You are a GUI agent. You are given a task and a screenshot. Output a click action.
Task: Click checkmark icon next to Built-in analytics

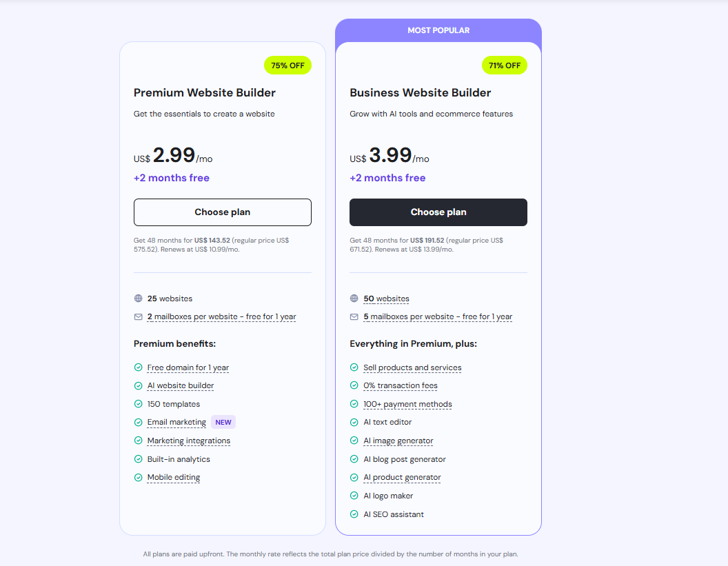tap(138, 459)
